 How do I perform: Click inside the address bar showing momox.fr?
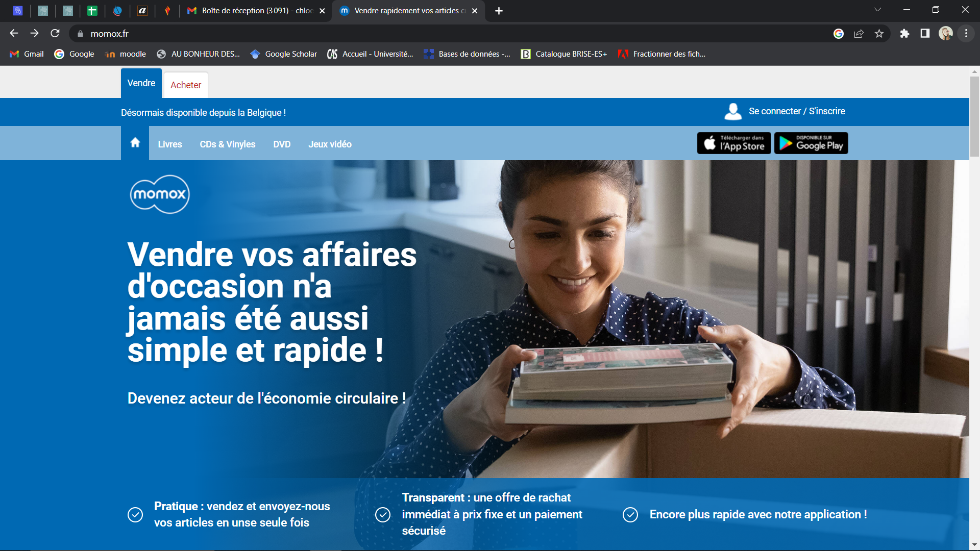click(x=109, y=33)
